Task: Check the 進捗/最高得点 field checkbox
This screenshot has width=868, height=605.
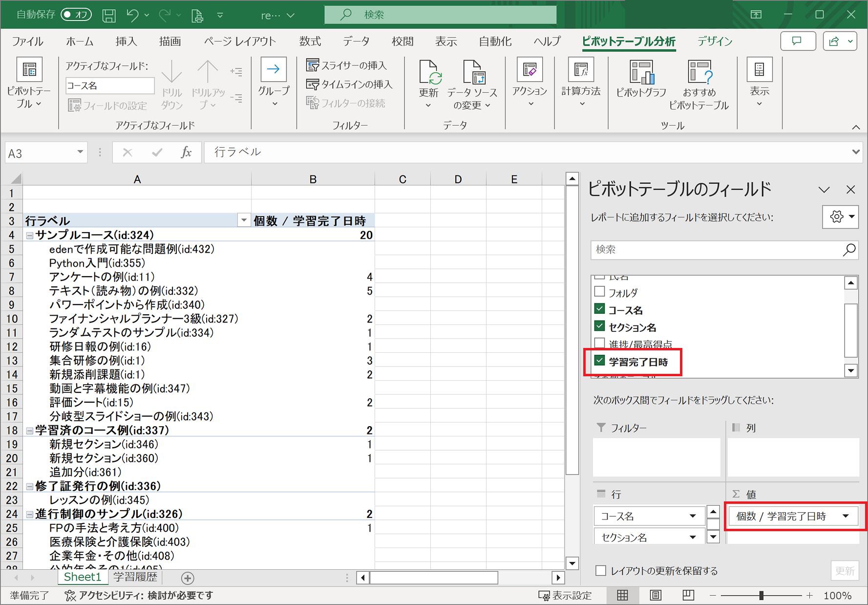Action: coord(599,343)
